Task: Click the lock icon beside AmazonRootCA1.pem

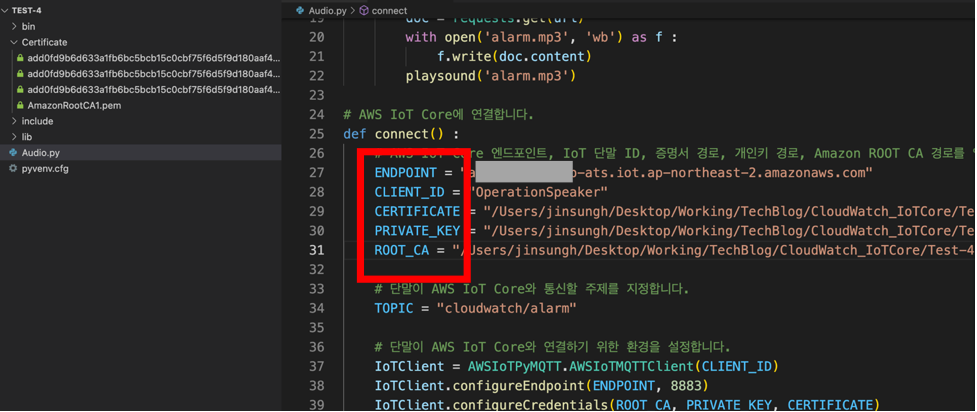Action: pos(20,105)
